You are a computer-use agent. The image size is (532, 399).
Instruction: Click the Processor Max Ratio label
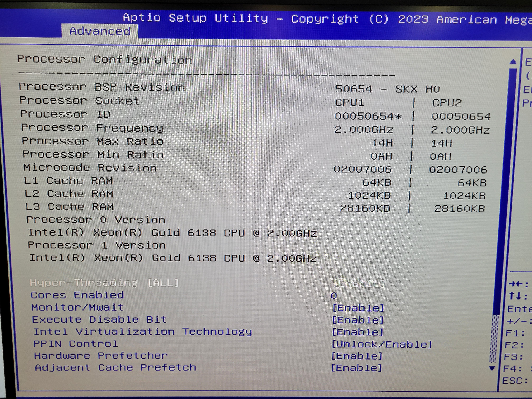click(x=93, y=141)
